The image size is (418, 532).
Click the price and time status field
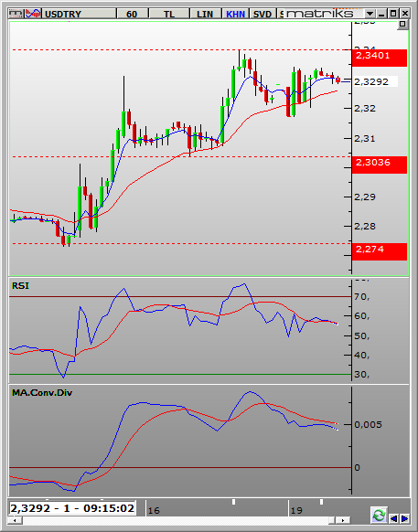point(72,508)
